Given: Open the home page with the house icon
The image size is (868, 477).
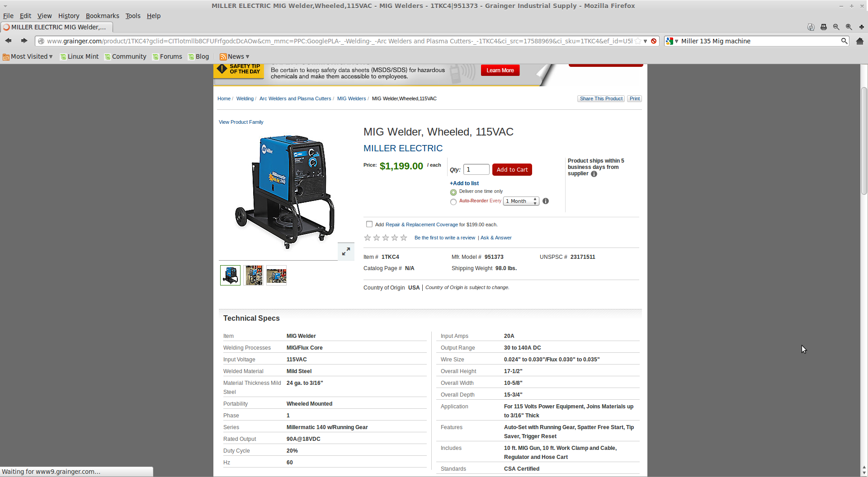Looking at the screenshot, I should (x=860, y=41).
